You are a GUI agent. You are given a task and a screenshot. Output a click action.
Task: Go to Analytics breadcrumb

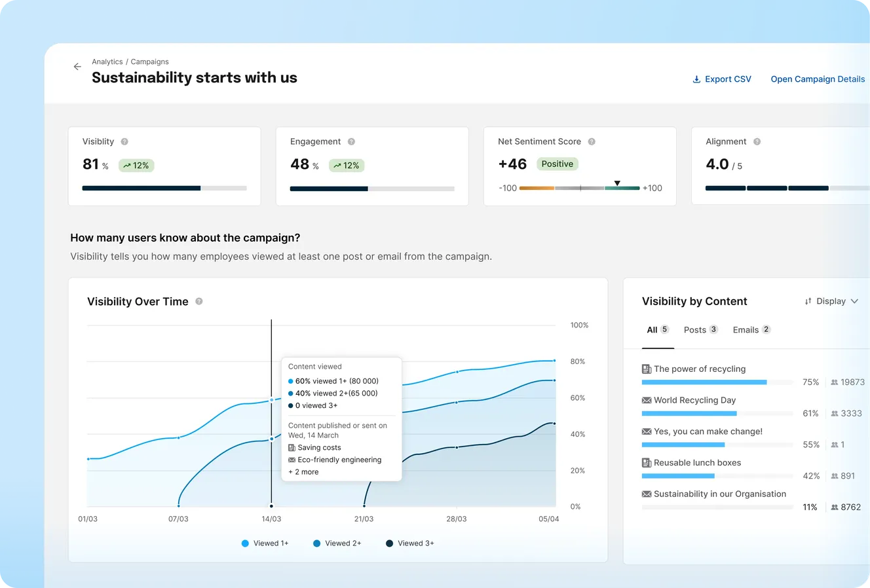[107, 62]
